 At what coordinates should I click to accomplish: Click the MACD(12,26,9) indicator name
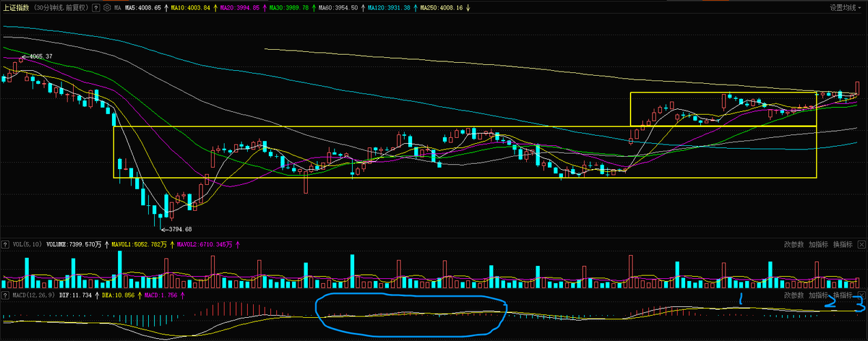tap(34, 295)
